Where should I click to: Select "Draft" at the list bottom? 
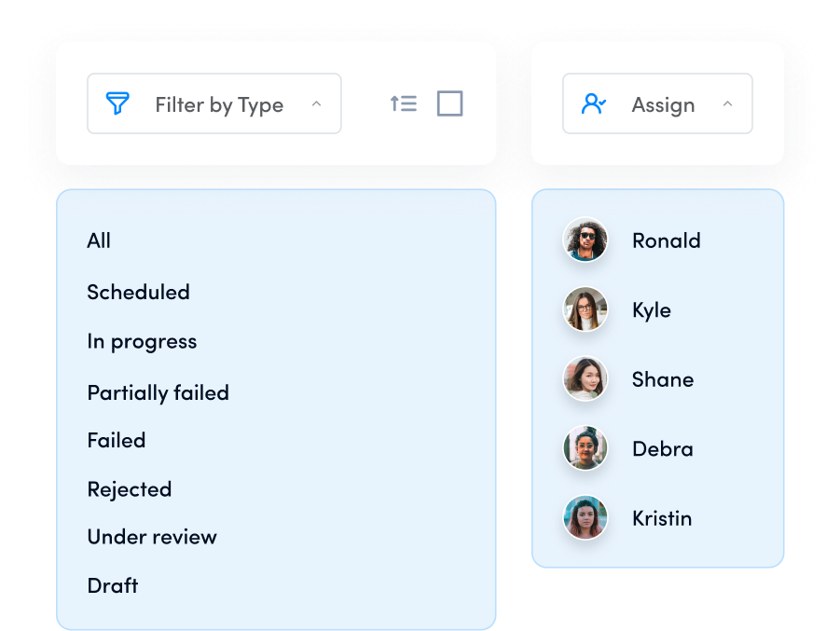pos(112,585)
